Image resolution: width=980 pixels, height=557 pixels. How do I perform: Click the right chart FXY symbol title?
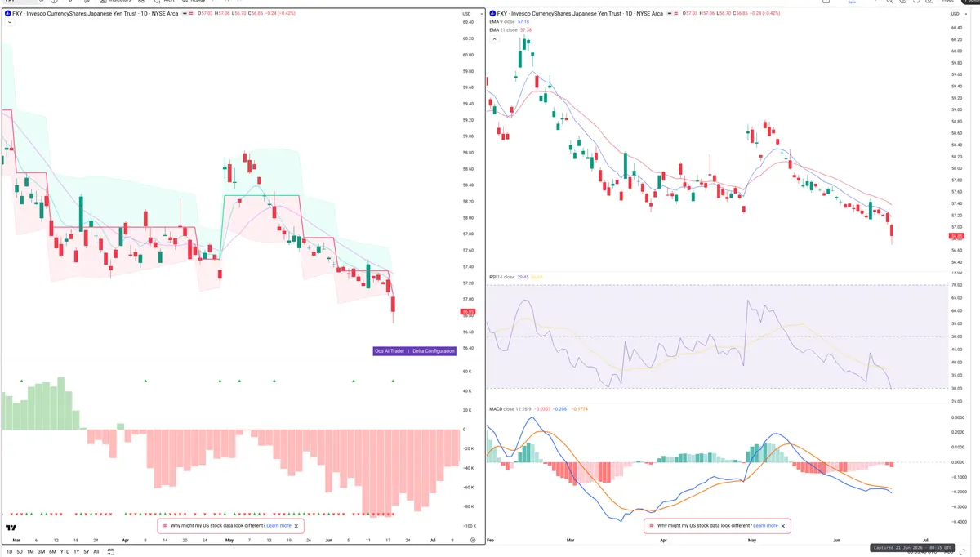(580, 14)
